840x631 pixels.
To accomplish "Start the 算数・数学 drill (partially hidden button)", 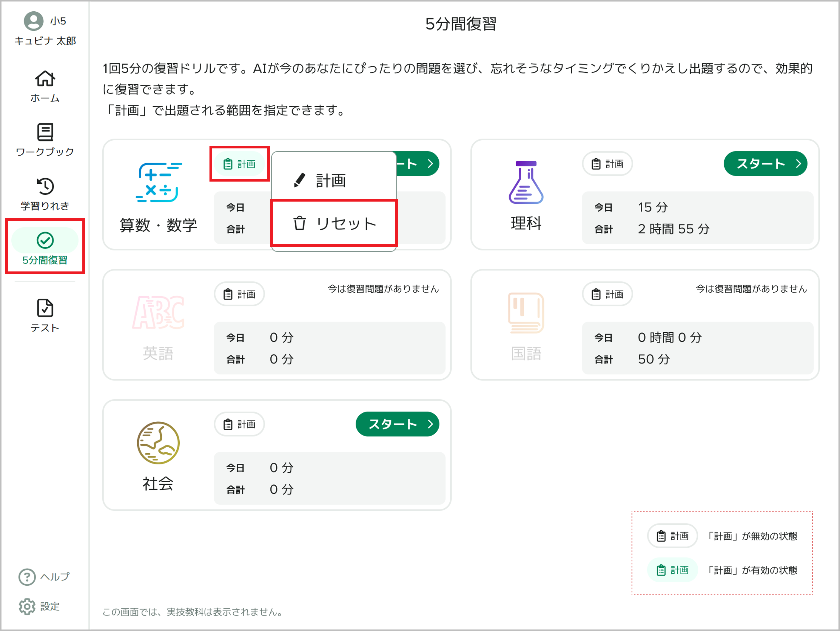I will coord(418,164).
